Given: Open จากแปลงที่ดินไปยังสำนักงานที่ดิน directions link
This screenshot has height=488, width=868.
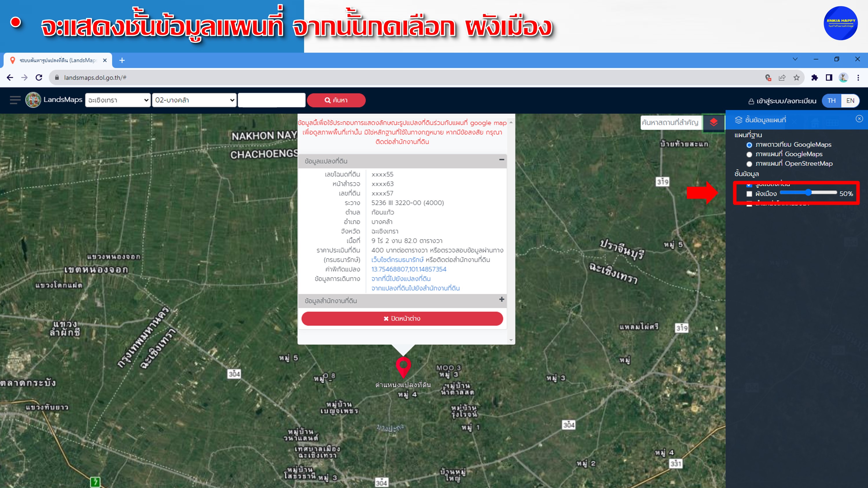Looking at the screenshot, I should [415, 288].
